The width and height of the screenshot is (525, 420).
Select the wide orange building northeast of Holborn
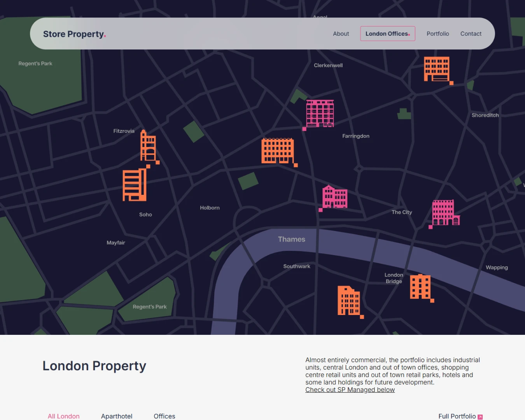(x=278, y=151)
